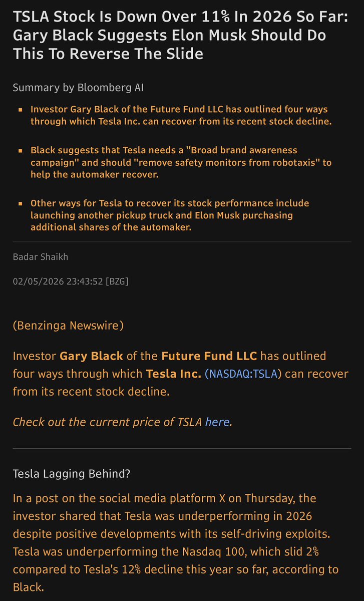
Task: Click the horizontal divider above the subheading
Action: click(181, 448)
